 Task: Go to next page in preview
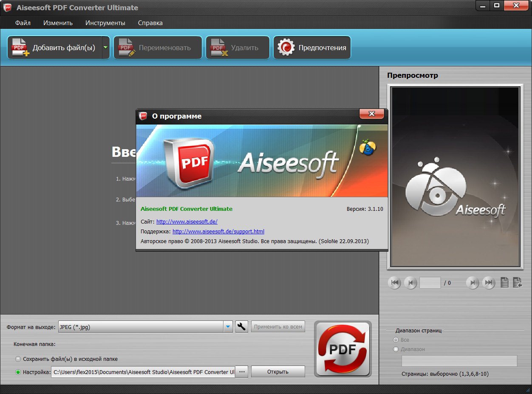(473, 283)
